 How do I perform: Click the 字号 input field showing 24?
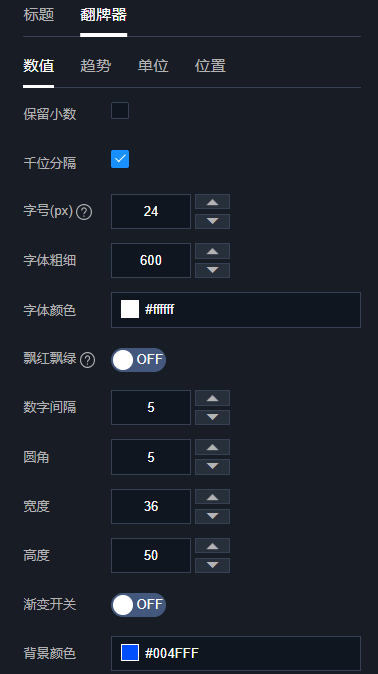click(x=151, y=211)
